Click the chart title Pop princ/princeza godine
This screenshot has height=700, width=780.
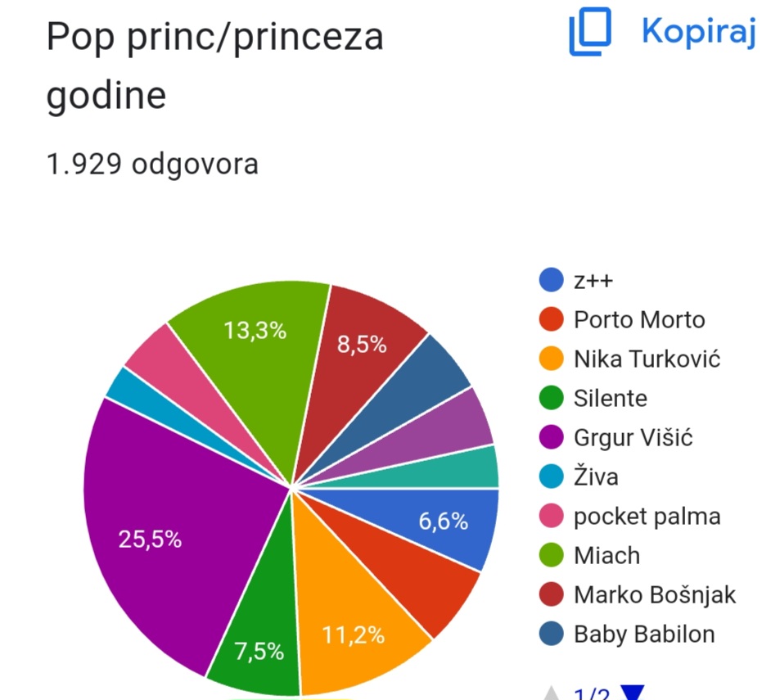coord(214,65)
